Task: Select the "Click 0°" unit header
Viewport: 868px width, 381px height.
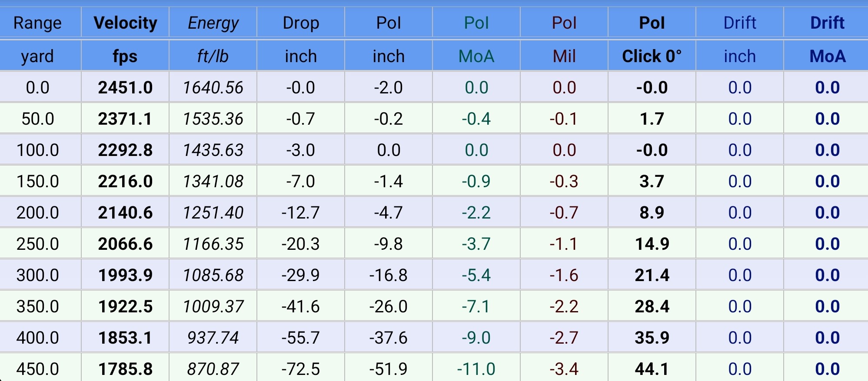Action: coord(652,56)
